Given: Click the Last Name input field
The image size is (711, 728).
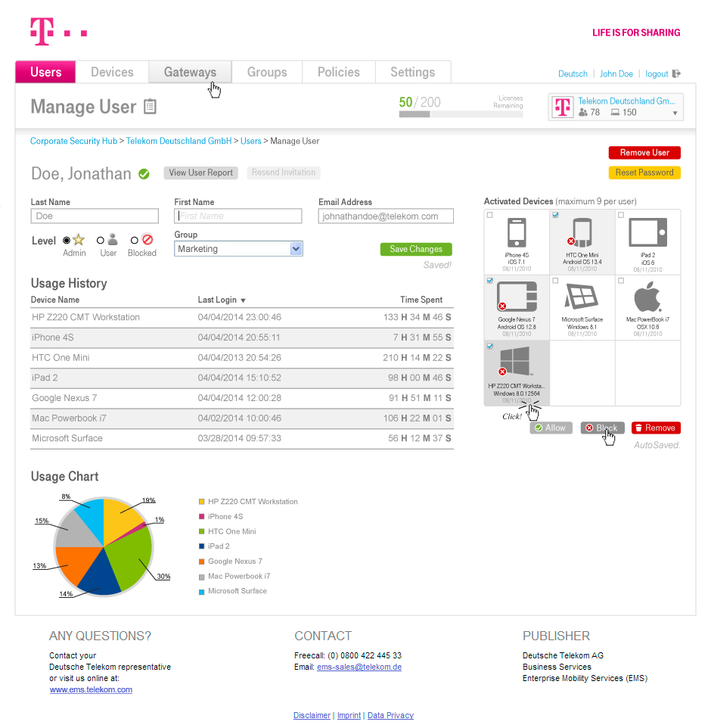Looking at the screenshot, I should 95,216.
